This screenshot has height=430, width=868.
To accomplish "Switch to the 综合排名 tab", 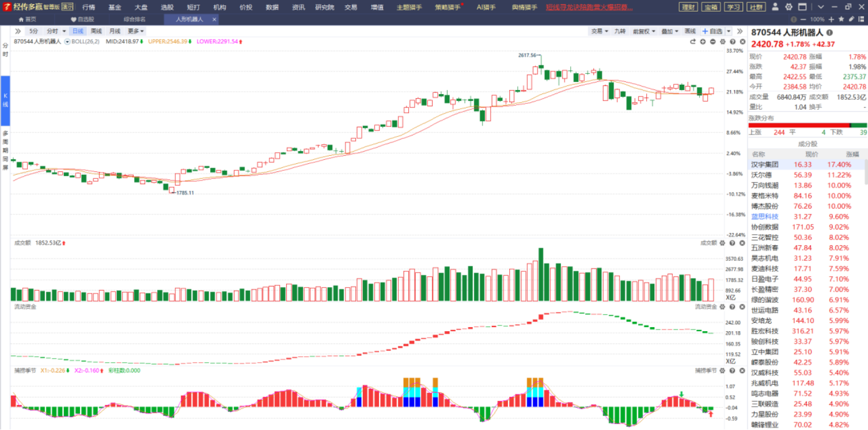I will click(135, 19).
